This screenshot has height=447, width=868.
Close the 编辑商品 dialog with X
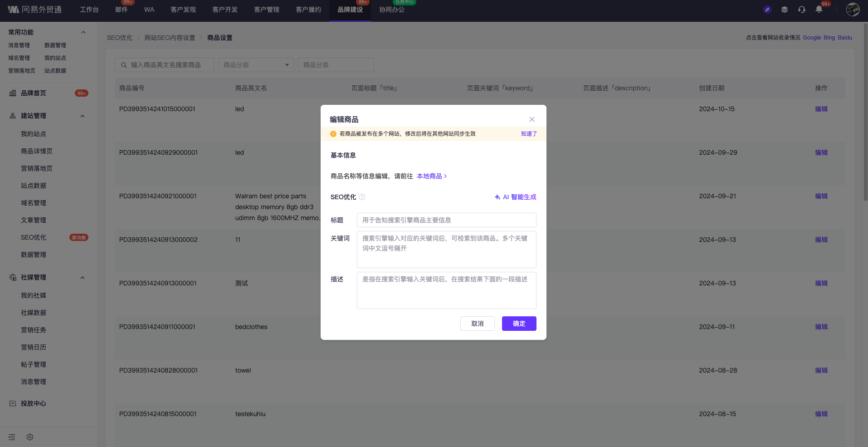click(532, 119)
